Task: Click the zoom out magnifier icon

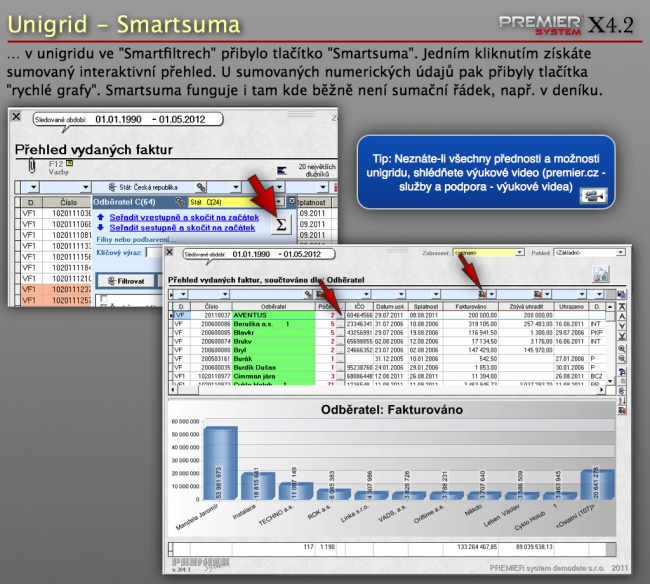Action: [622, 359]
